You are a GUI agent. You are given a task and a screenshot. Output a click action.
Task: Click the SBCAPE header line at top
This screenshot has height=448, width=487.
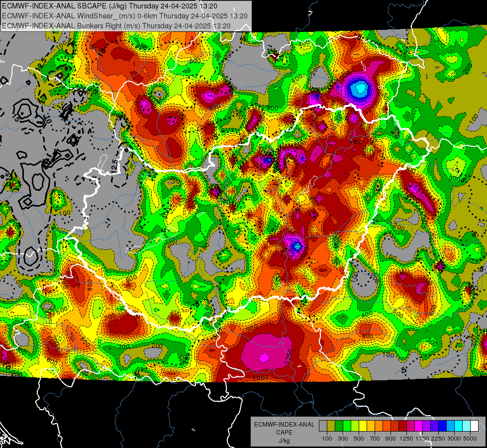click(x=109, y=6)
